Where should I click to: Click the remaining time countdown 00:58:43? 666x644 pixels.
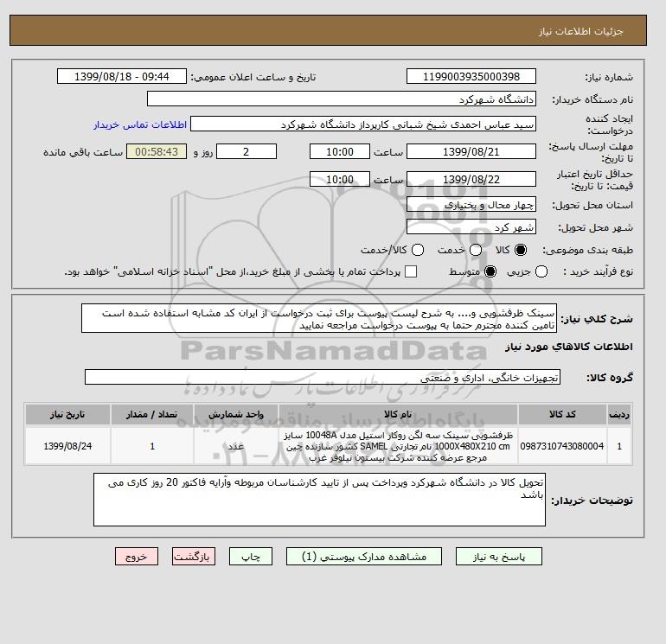click(x=157, y=151)
